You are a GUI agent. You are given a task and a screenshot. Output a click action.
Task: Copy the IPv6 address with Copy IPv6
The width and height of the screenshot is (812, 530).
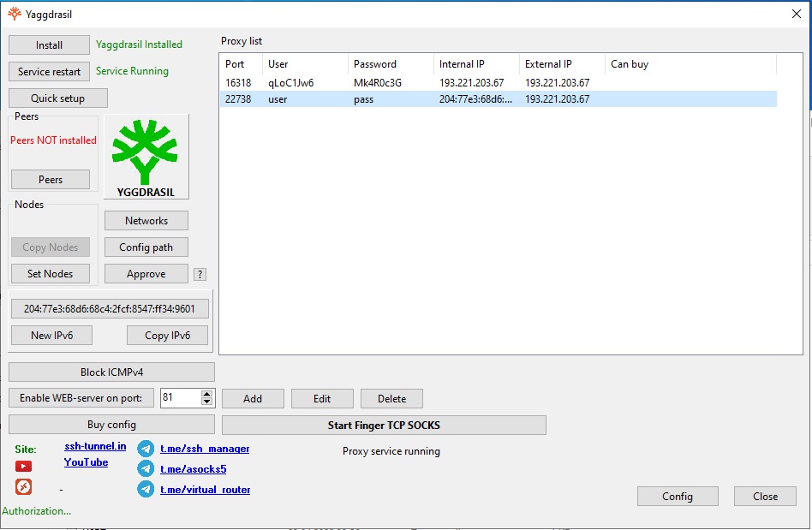click(167, 336)
